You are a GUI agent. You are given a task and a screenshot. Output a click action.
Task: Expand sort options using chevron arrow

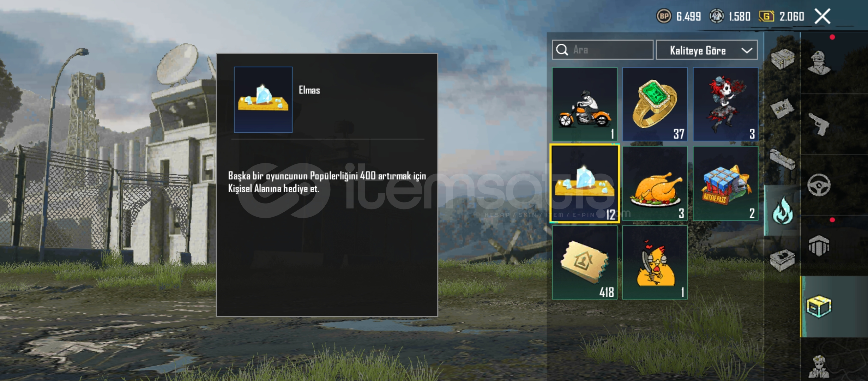(x=747, y=50)
